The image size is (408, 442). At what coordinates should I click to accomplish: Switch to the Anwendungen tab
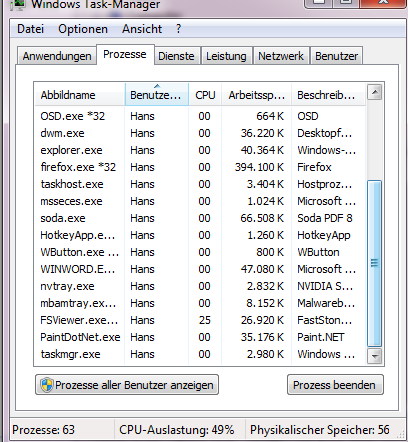click(57, 56)
